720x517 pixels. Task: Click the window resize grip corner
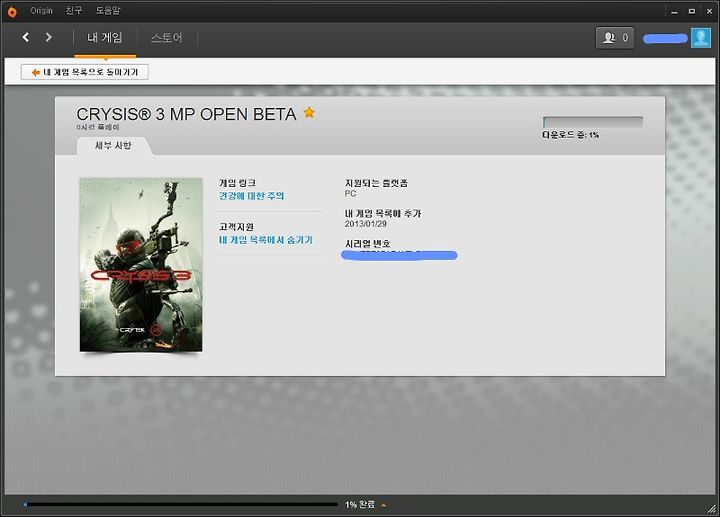tap(711, 508)
